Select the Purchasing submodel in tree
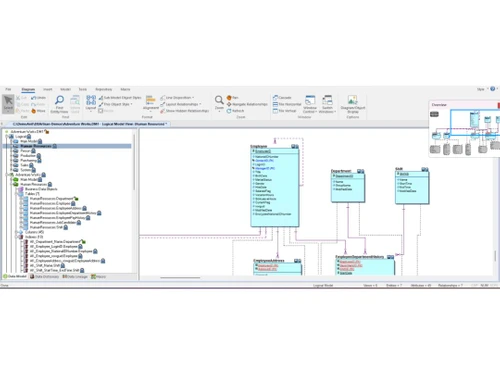 click(29, 160)
